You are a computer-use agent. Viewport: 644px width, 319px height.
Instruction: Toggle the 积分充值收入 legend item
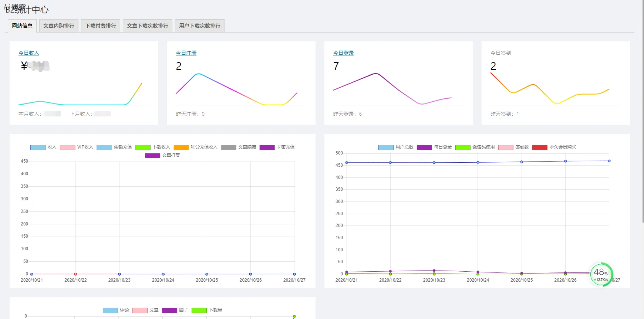coord(181,147)
